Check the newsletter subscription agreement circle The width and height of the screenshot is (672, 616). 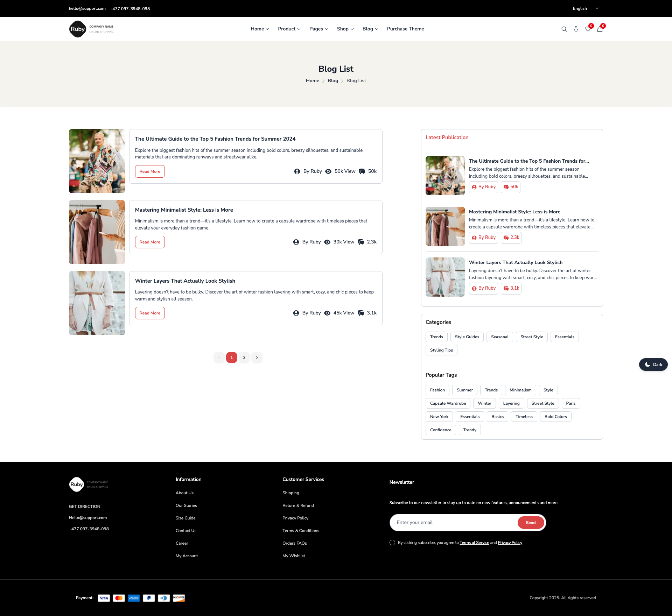click(x=392, y=543)
